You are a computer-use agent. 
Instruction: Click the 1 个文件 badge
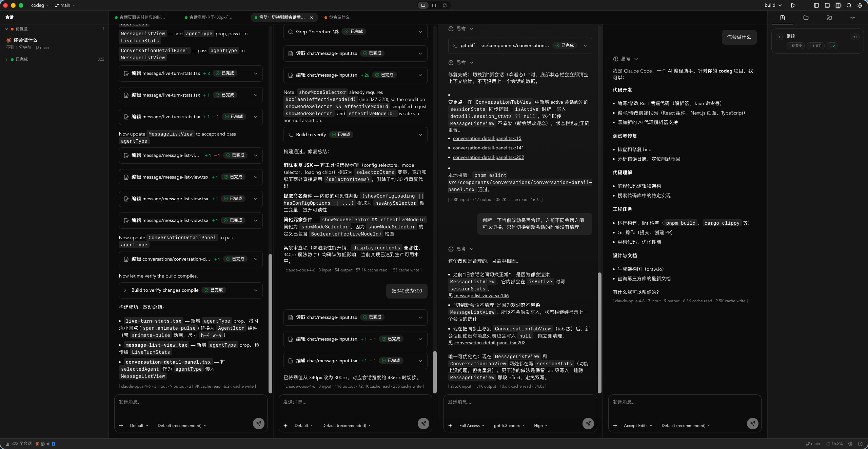tap(815, 46)
